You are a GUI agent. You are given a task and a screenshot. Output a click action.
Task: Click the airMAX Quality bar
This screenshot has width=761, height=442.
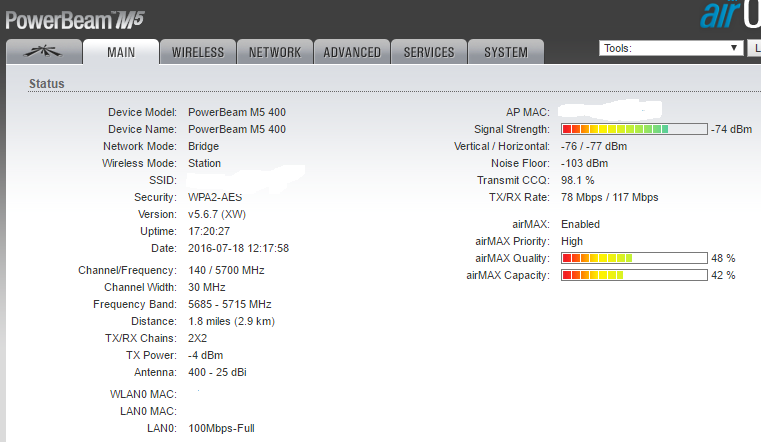coord(633,258)
